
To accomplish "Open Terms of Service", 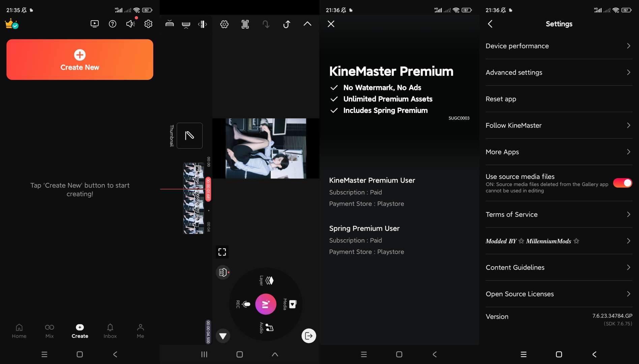I will click(x=559, y=214).
